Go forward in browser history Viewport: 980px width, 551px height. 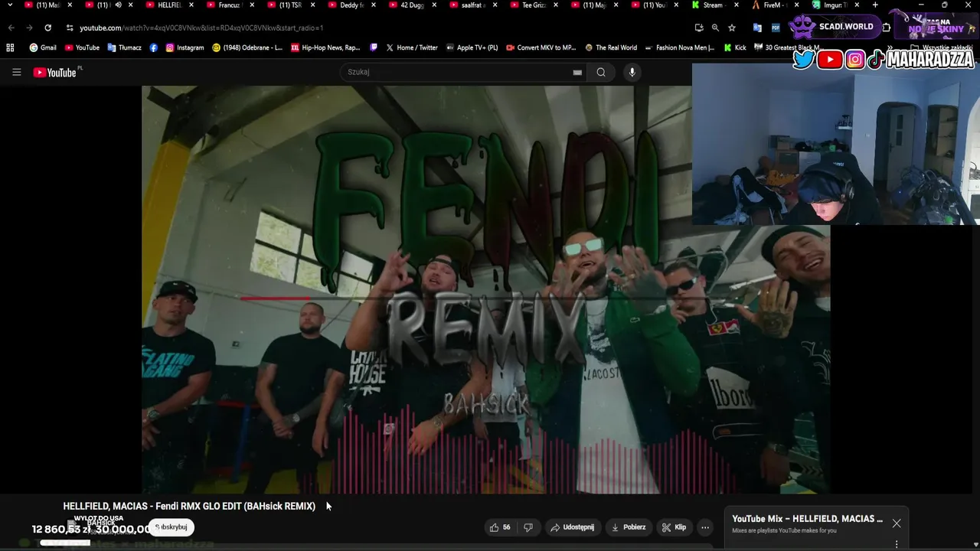(29, 28)
